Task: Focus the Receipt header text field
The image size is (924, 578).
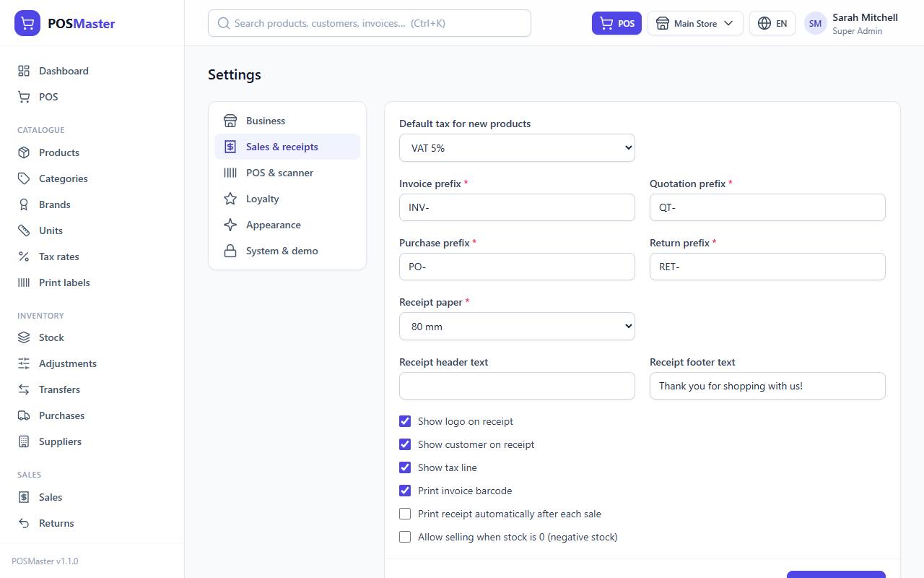Action: click(517, 386)
